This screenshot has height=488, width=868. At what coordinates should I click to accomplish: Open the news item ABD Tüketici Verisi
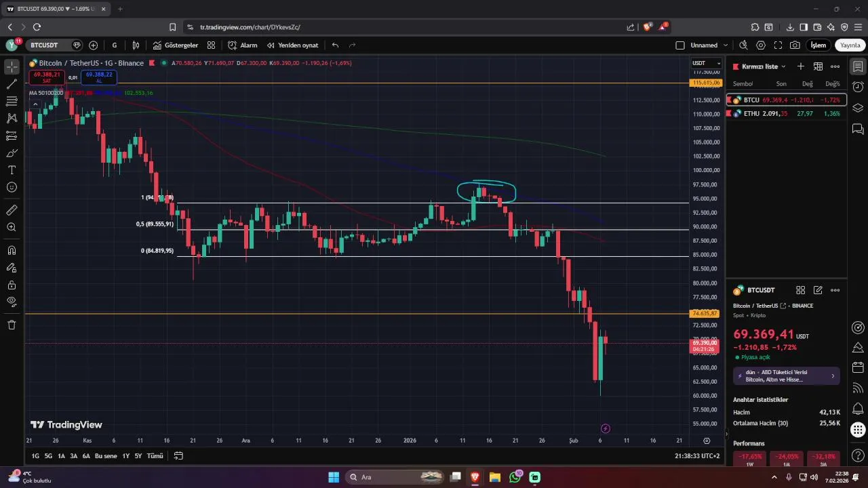pyautogui.click(x=787, y=375)
